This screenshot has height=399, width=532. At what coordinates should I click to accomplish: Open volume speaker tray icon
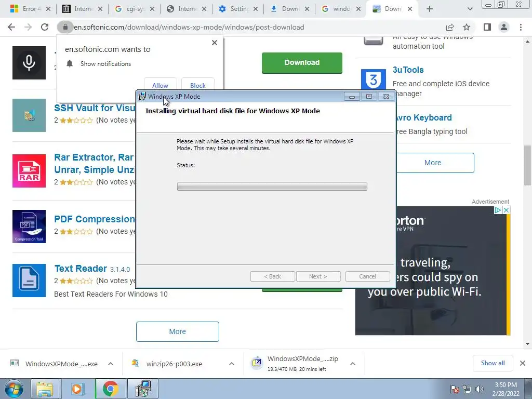pos(480,389)
